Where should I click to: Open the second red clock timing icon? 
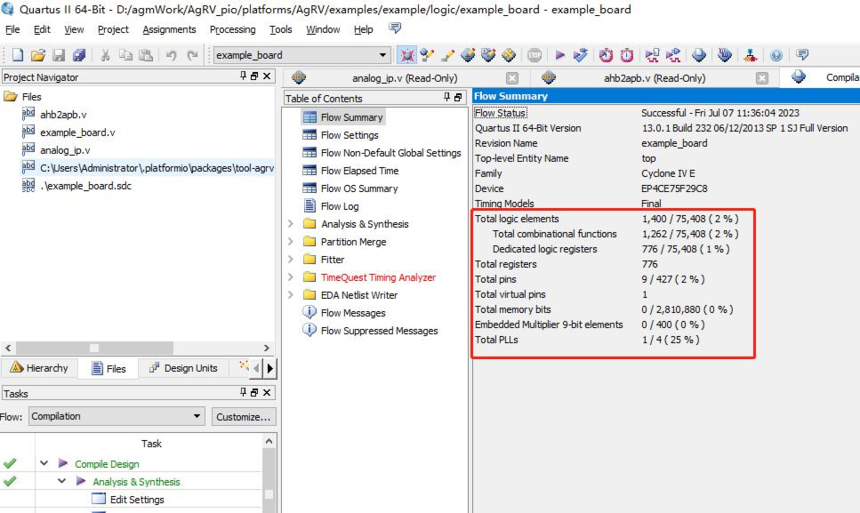[x=626, y=55]
